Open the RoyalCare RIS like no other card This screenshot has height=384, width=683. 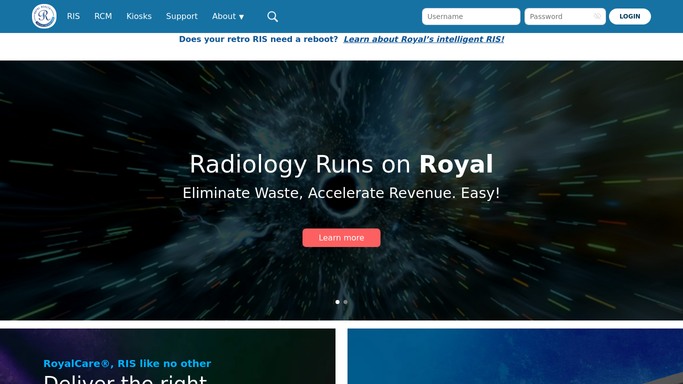point(168,357)
